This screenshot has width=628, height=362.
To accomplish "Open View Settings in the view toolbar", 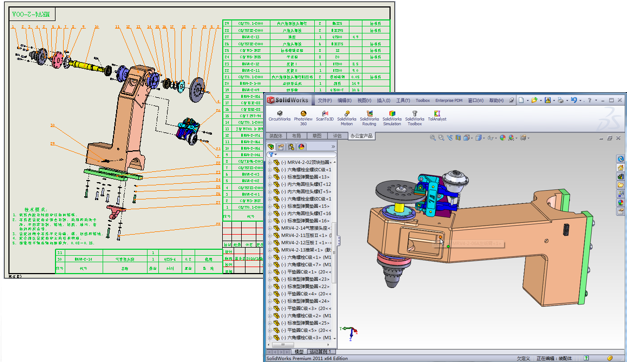I will point(523,138).
